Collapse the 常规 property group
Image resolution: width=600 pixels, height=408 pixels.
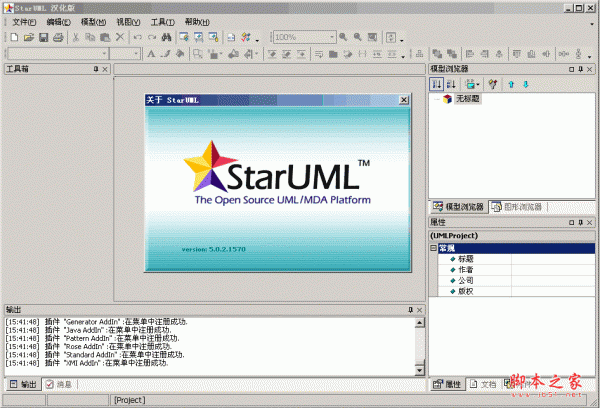coord(433,248)
